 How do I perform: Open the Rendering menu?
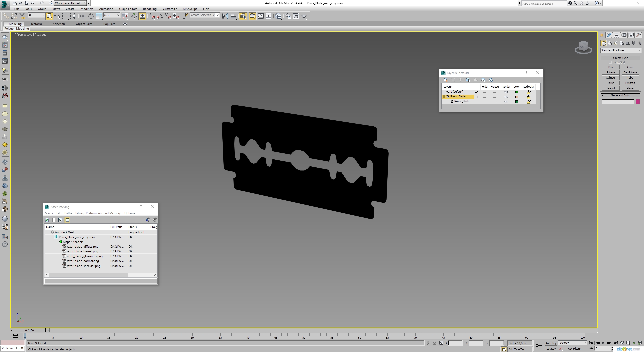pos(150,9)
